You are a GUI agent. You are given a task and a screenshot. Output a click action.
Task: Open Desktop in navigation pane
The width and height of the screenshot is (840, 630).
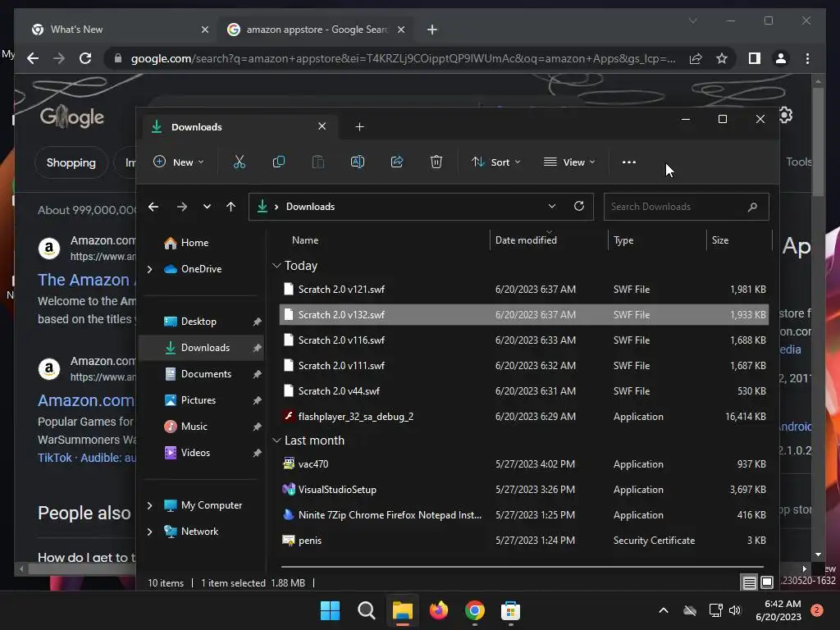(203, 322)
